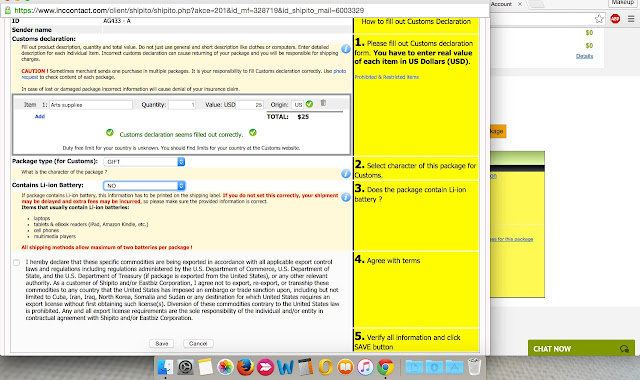
Task: Close the Account browser tab
Action: (520, 4)
